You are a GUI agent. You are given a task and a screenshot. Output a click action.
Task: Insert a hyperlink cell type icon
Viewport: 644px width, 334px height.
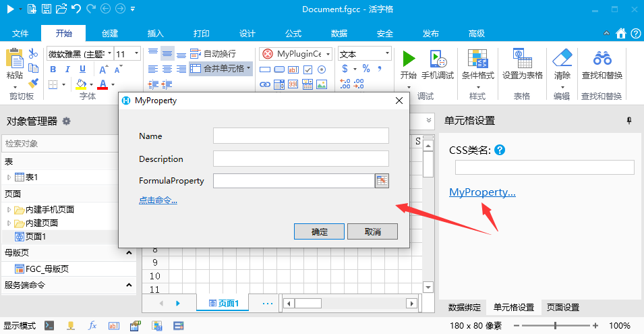265,84
